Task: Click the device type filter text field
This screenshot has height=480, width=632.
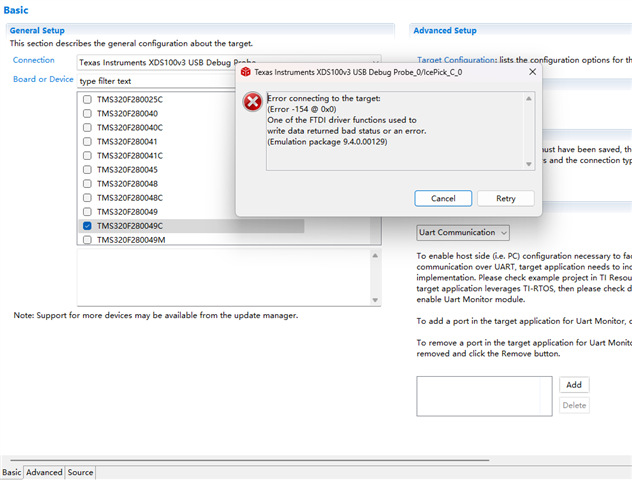Action: [157, 81]
